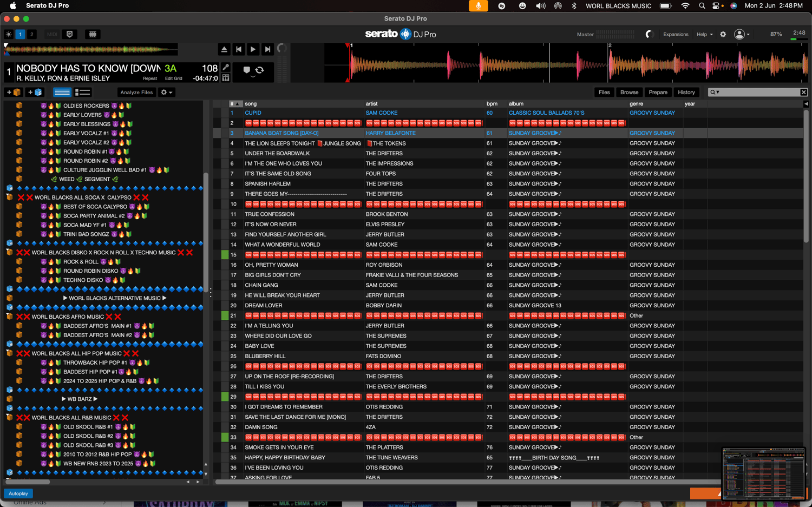
Task: Click the beatgrid icon below the pencil
Action: [226, 78]
